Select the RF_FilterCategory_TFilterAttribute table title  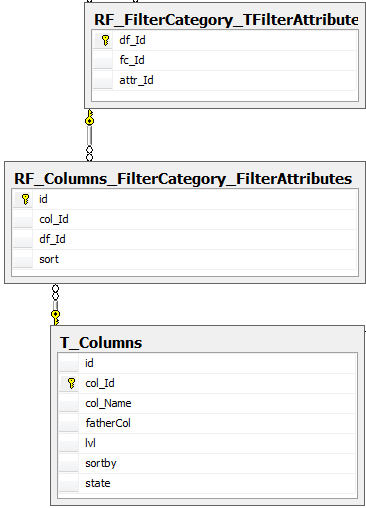pos(226,20)
